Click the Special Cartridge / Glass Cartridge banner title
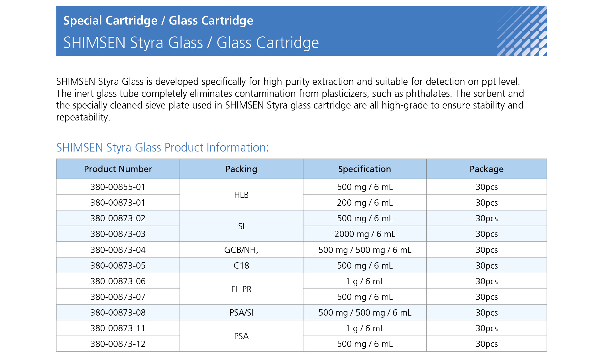This screenshot has height=364, width=603. click(158, 21)
